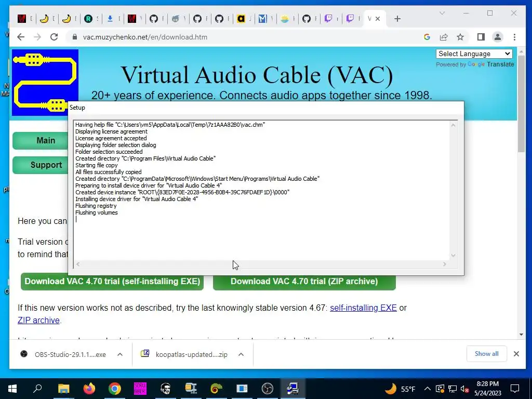Viewport: 532px width, 399px height.
Task: Open Chrome's three-dot menu
Action: [x=514, y=37]
